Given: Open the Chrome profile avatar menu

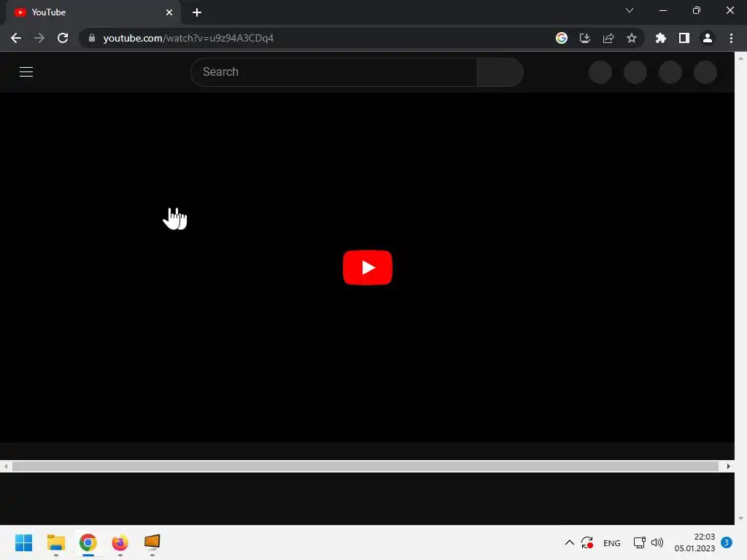Looking at the screenshot, I should 708,38.
